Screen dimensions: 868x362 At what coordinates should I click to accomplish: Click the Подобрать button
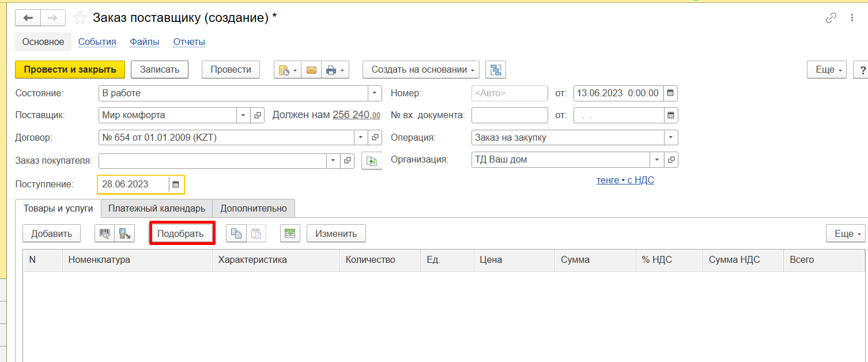coord(180,233)
